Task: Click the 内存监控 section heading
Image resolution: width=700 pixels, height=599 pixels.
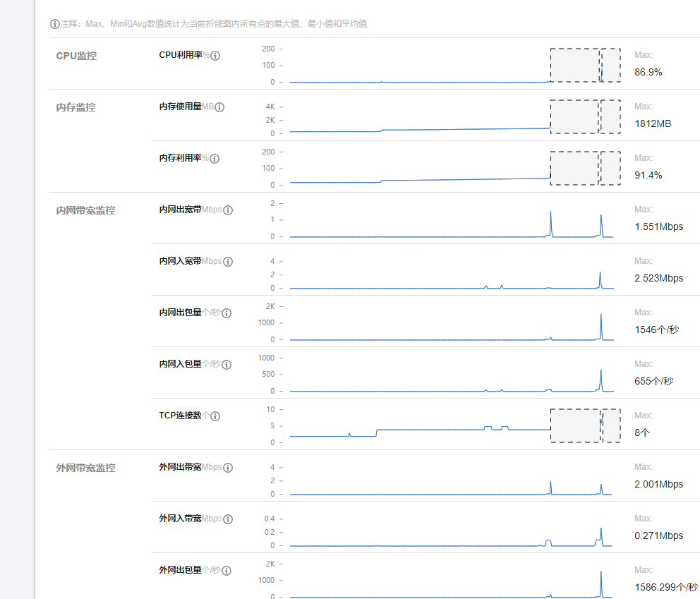Action: tap(76, 107)
